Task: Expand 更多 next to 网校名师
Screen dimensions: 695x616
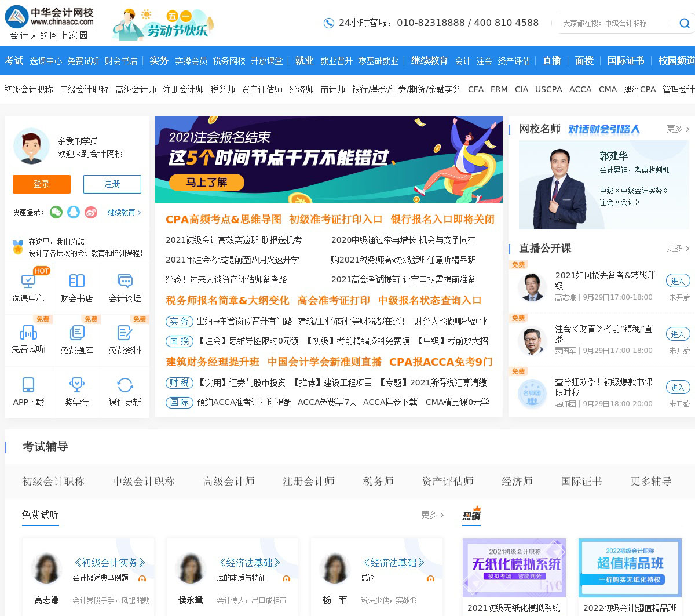Action: coord(678,129)
